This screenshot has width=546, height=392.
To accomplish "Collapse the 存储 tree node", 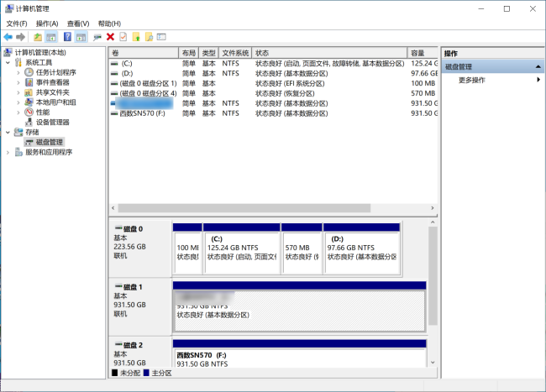I will [8, 132].
